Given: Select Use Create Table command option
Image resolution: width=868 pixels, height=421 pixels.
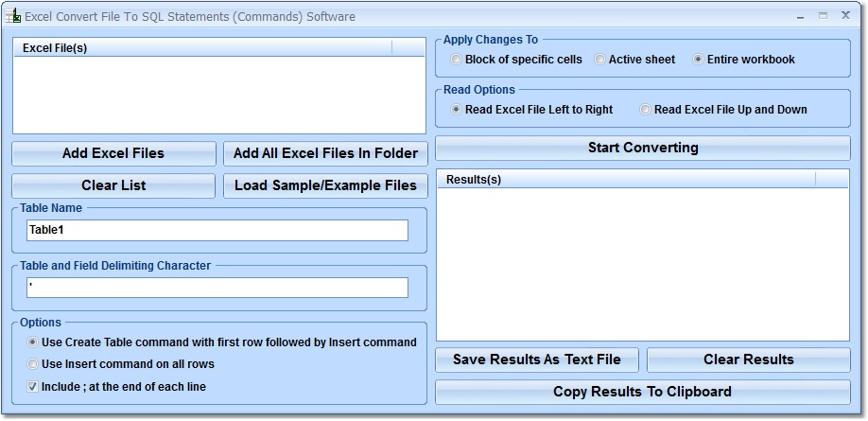Looking at the screenshot, I should [x=33, y=342].
